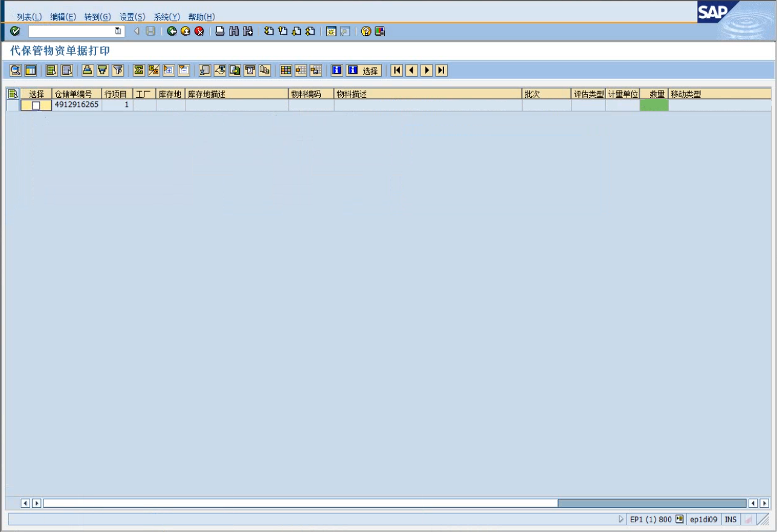
Task: Click the yellow Help question mark icon
Action: click(366, 31)
